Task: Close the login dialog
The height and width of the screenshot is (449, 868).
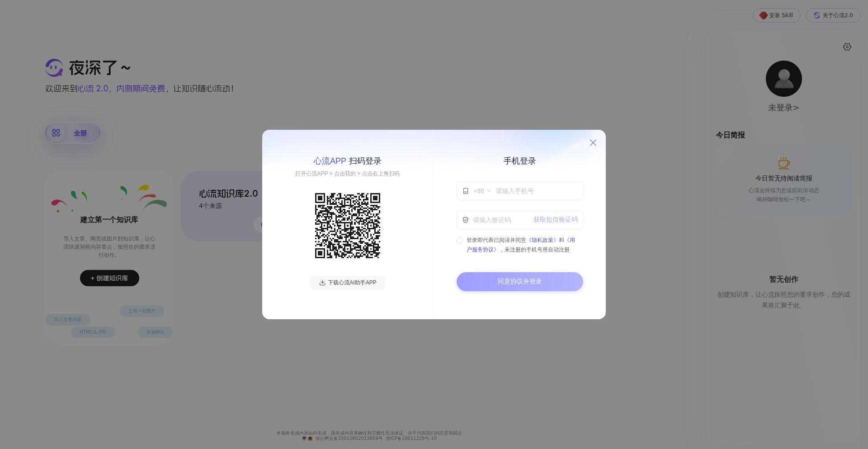Action: click(593, 142)
